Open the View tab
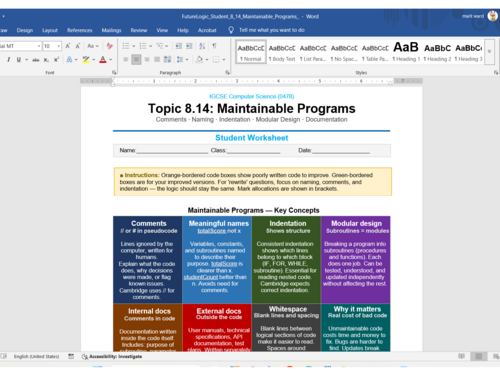 point(162,30)
